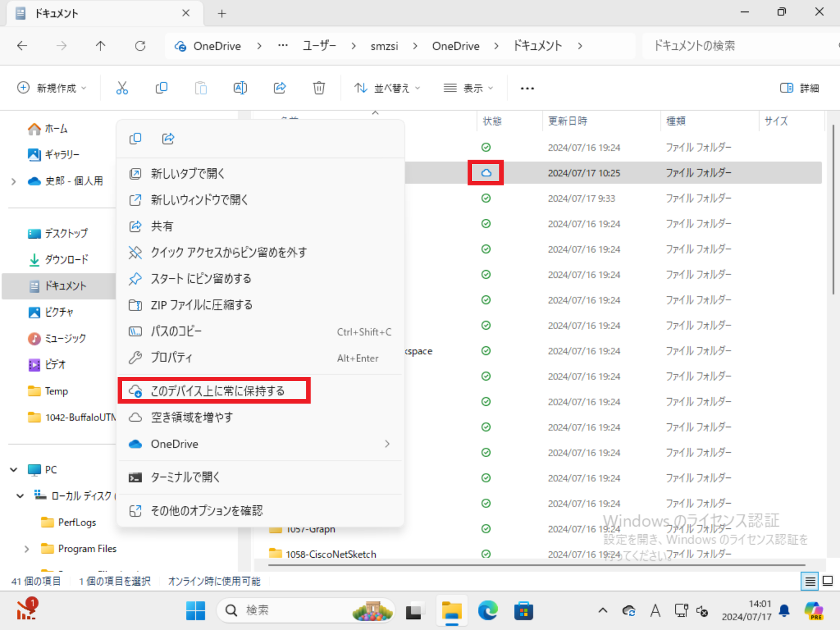This screenshot has height=630, width=840.
Task: Show hidden system tray icons
Action: [603, 610]
